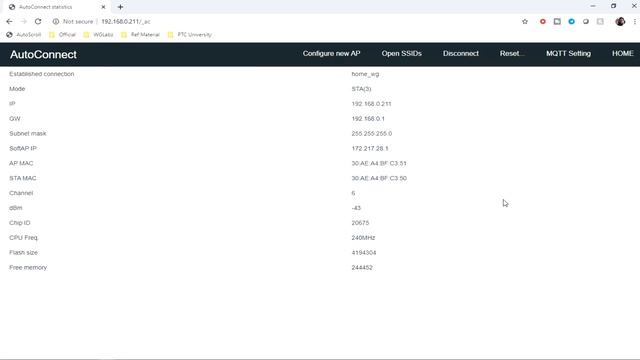Open the WGLabs bookmarks folder

pyautogui.click(x=98, y=35)
